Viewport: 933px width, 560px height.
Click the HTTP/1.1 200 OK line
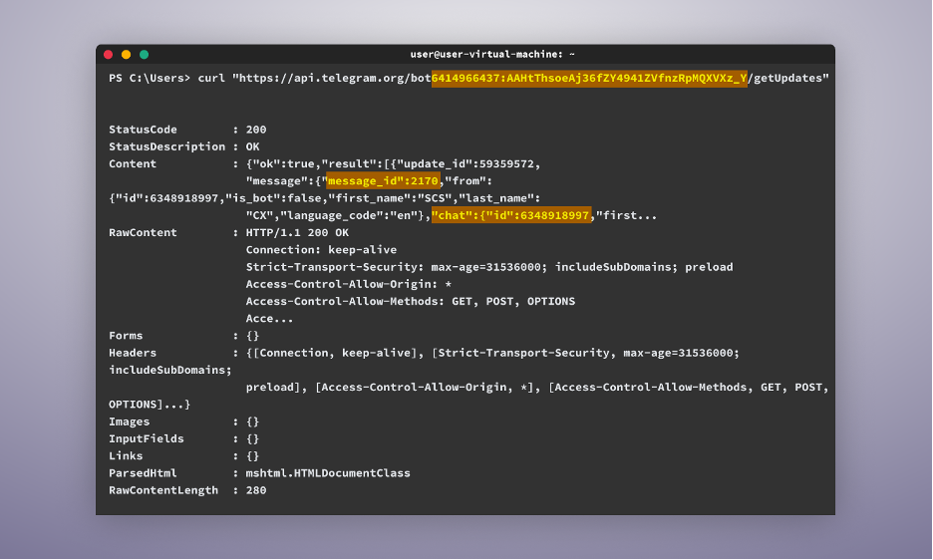coord(297,233)
